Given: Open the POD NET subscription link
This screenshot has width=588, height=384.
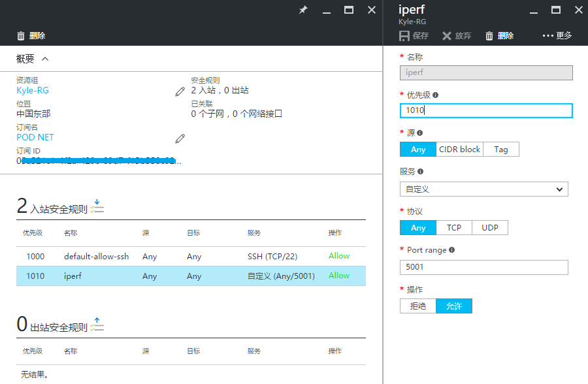Looking at the screenshot, I should click(35, 138).
